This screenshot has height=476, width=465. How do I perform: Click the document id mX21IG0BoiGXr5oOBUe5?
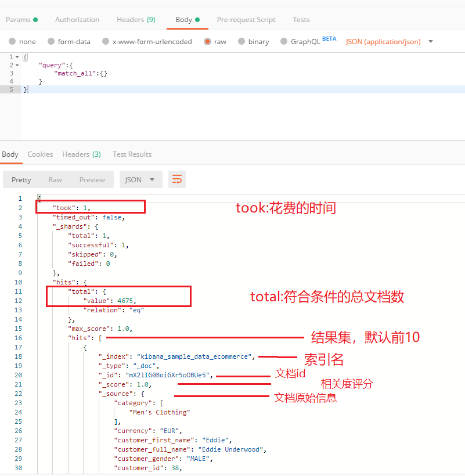169,375
